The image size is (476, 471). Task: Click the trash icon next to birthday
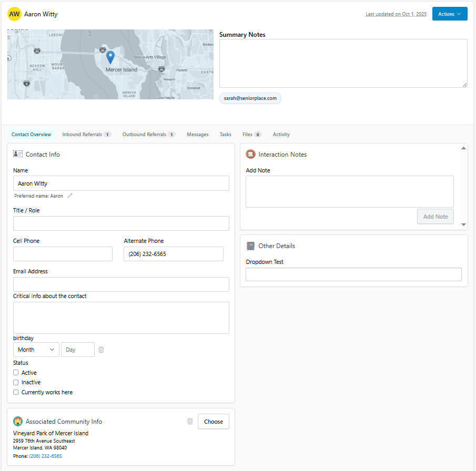(101, 350)
